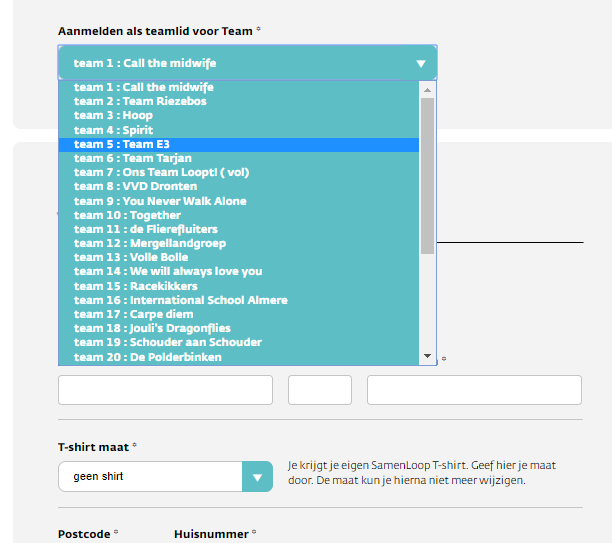Focus the first wide text field below list
Image resolution: width=612 pixels, height=543 pixels.
165,390
